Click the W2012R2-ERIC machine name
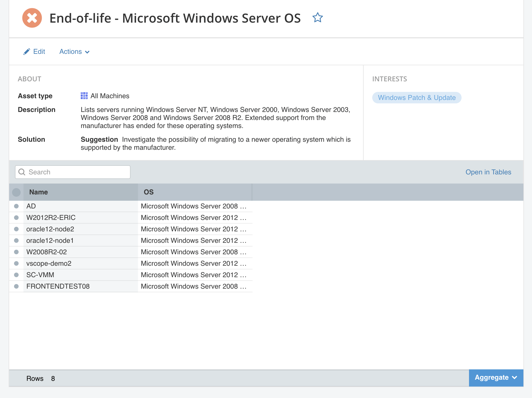Screen dimensions: 532x398 point(51,218)
